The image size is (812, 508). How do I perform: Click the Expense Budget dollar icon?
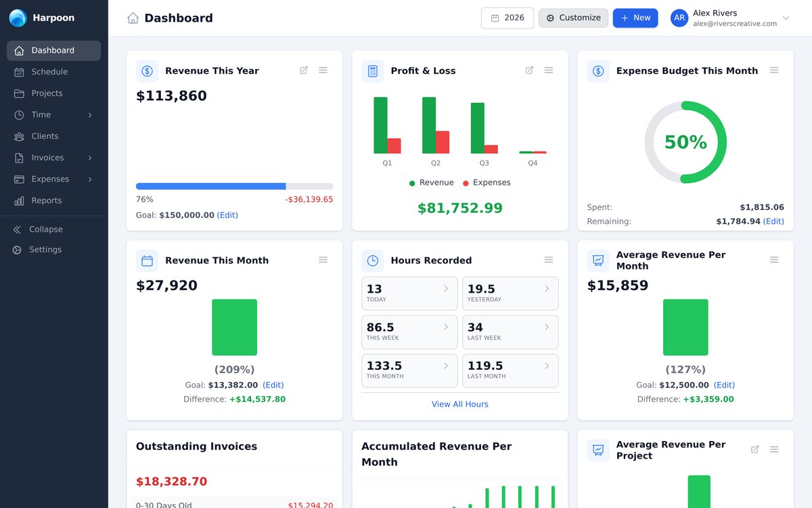(598, 71)
